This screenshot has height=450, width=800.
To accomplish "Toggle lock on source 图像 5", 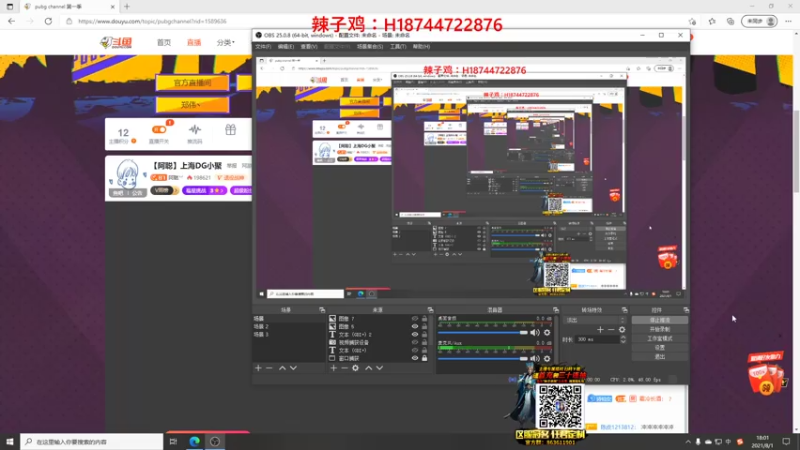I will (424, 327).
